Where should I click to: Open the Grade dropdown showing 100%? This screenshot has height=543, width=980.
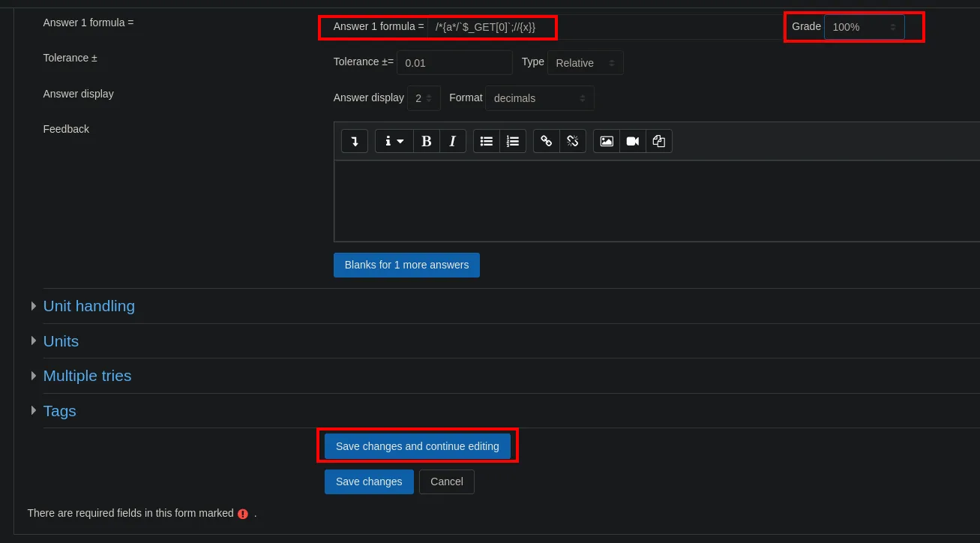(x=865, y=27)
